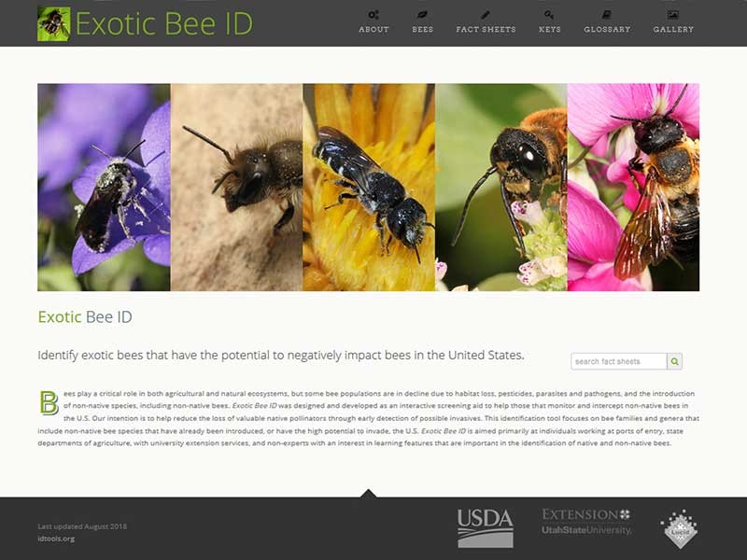
Task: Click the About gears icon in navigation
Action: click(373, 15)
